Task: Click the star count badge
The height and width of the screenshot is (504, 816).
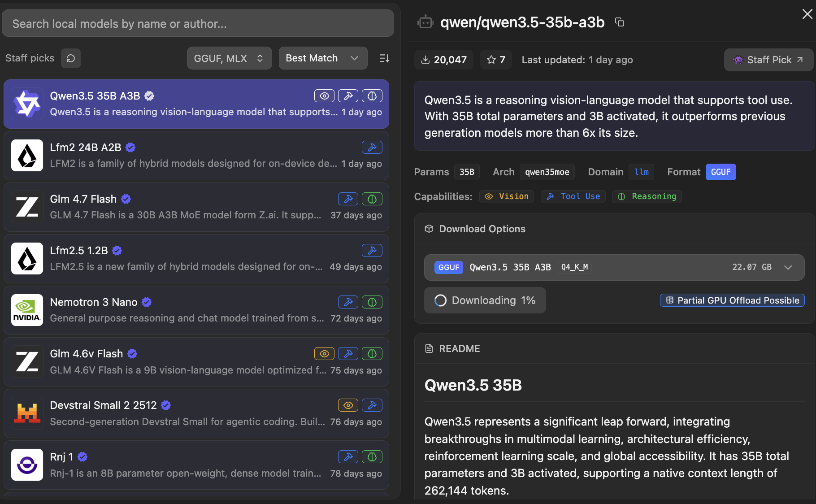Action: (496, 60)
